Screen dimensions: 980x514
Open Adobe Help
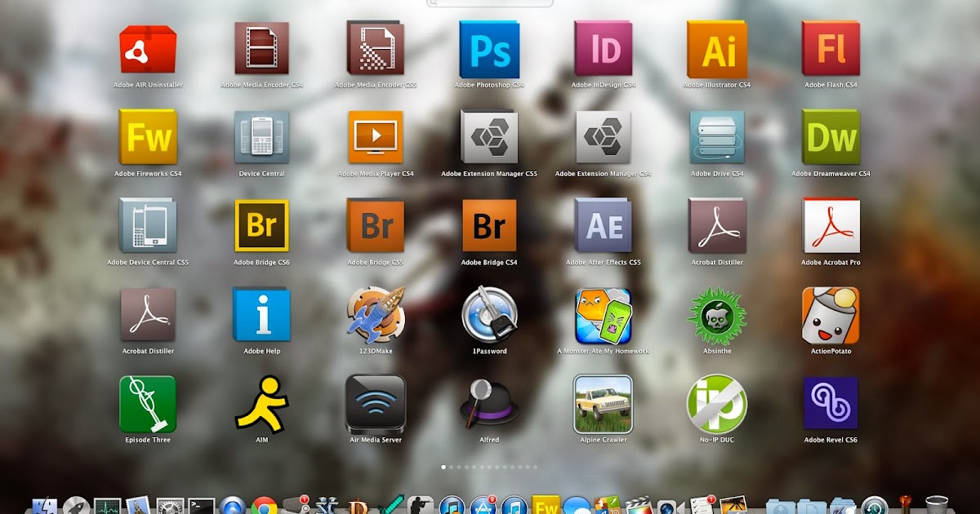[x=261, y=315]
